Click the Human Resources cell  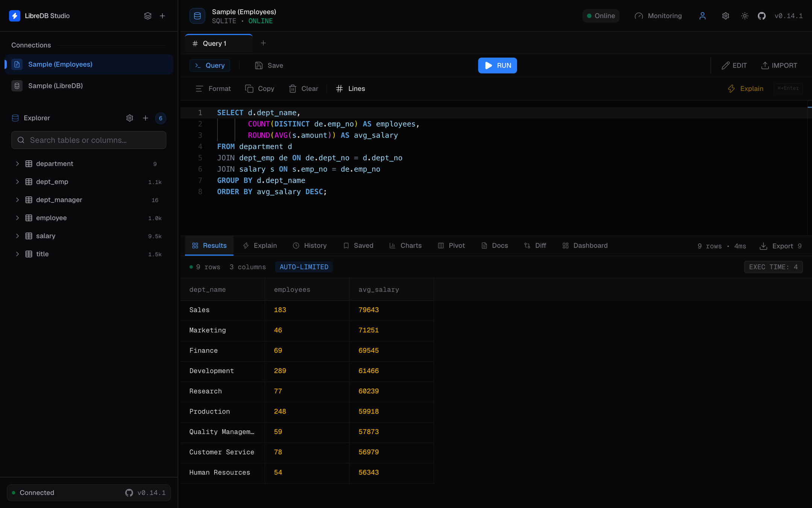coord(223,473)
